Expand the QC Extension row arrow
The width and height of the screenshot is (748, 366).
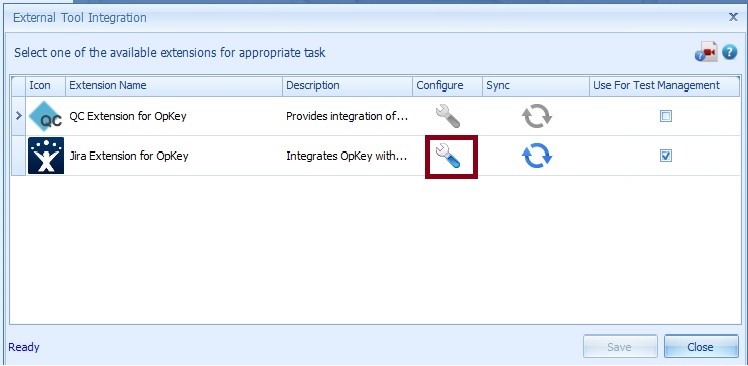coord(19,115)
